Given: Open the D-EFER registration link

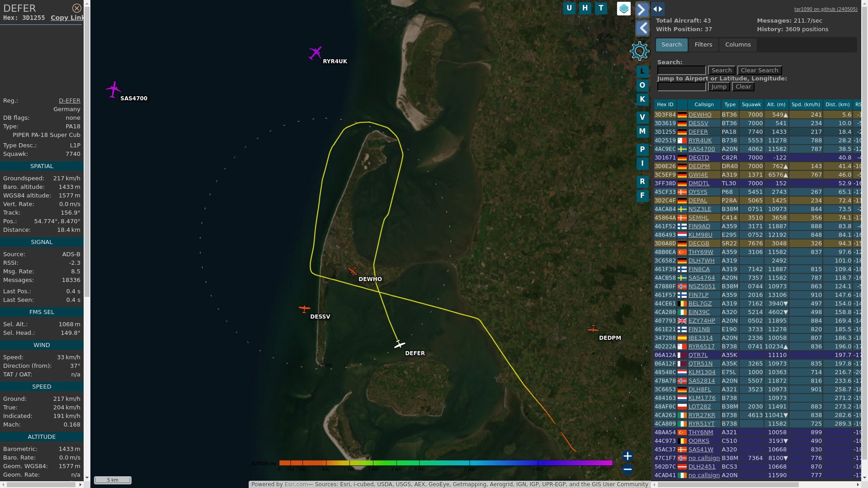Looking at the screenshot, I should (x=69, y=101).
